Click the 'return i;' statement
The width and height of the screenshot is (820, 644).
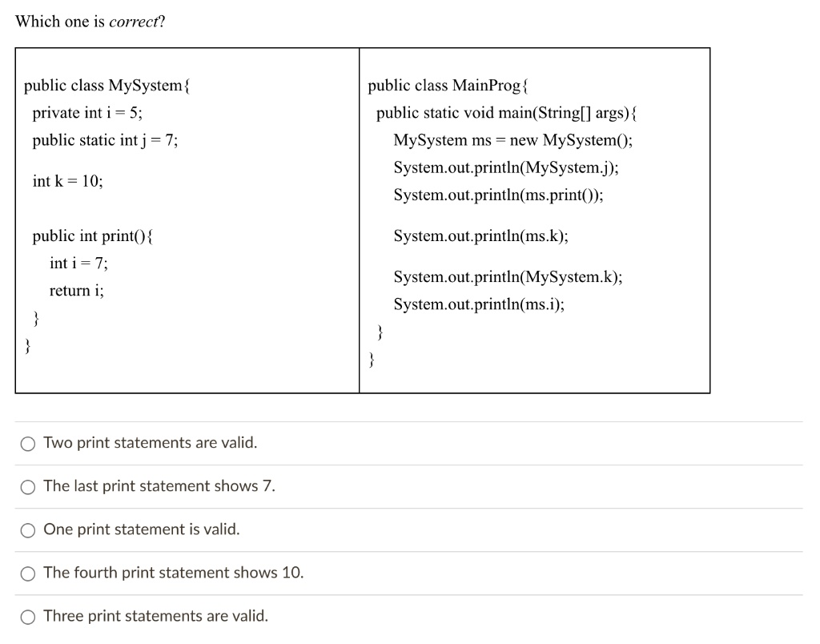pos(76,290)
